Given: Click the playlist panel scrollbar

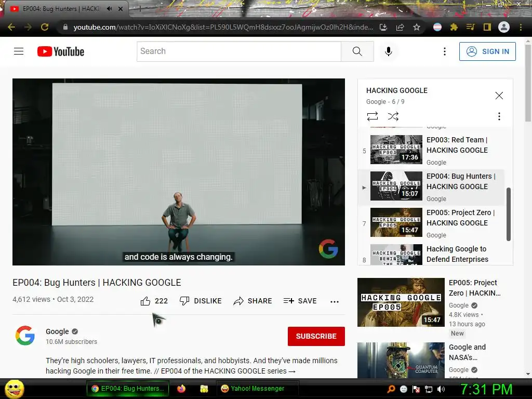Looking at the screenshot, I should [x=509, y=214].
